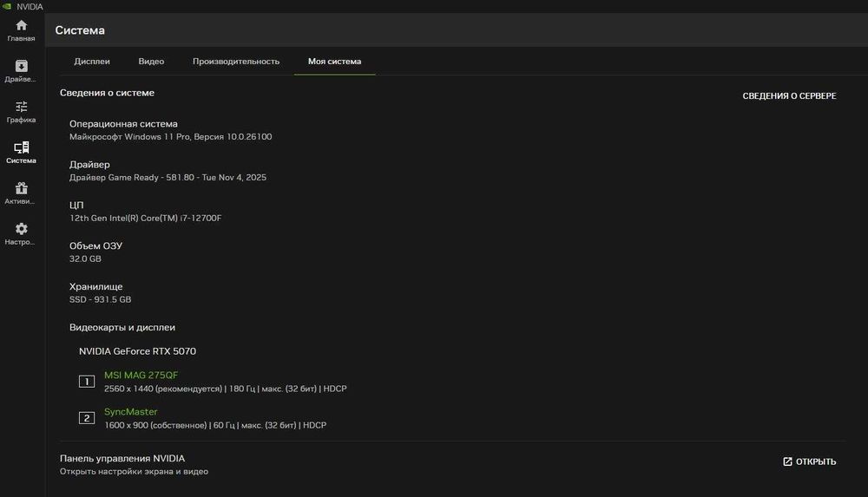
Task: Open the Настройки gear icon
Action: pyautogui.click(x=21, y=229)
